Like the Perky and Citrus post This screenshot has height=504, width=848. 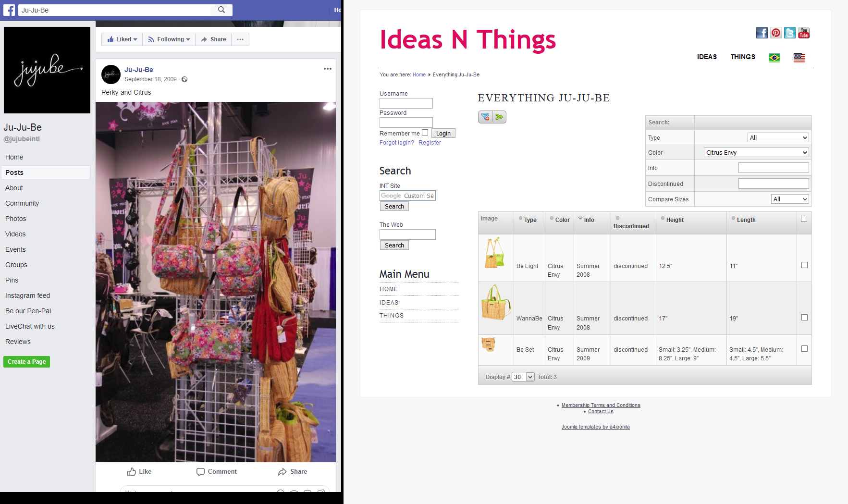click(139, 472)
